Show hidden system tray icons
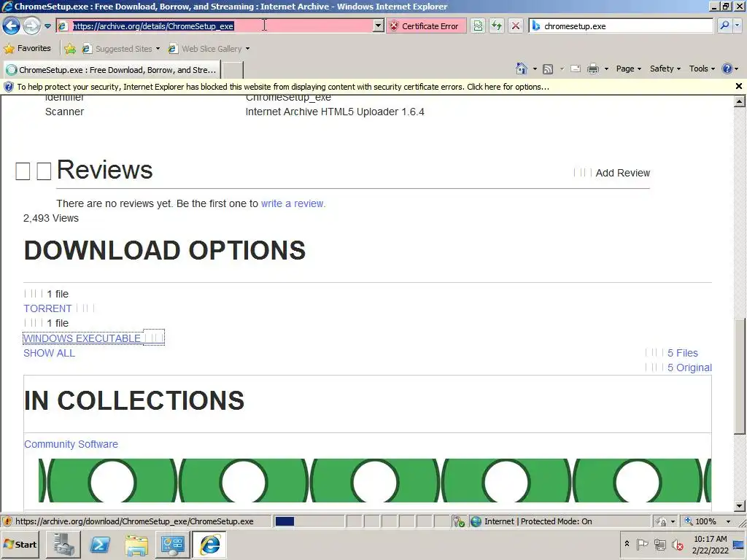 click(x=627, y=543)
